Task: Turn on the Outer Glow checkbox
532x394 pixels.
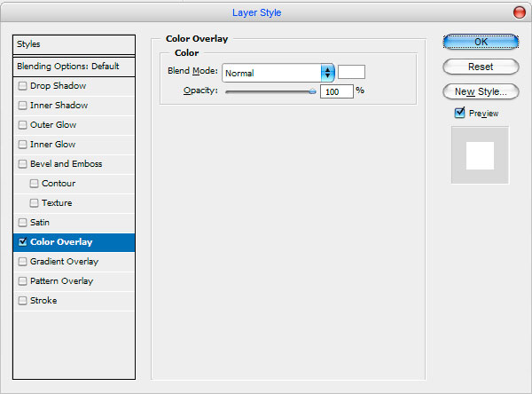Action: tap(22, 125)
